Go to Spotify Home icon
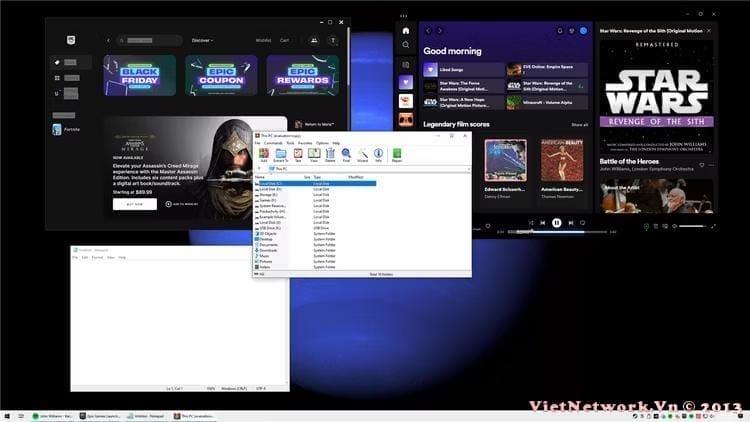This screenshot has height=422, width=750. pos(405,30)
